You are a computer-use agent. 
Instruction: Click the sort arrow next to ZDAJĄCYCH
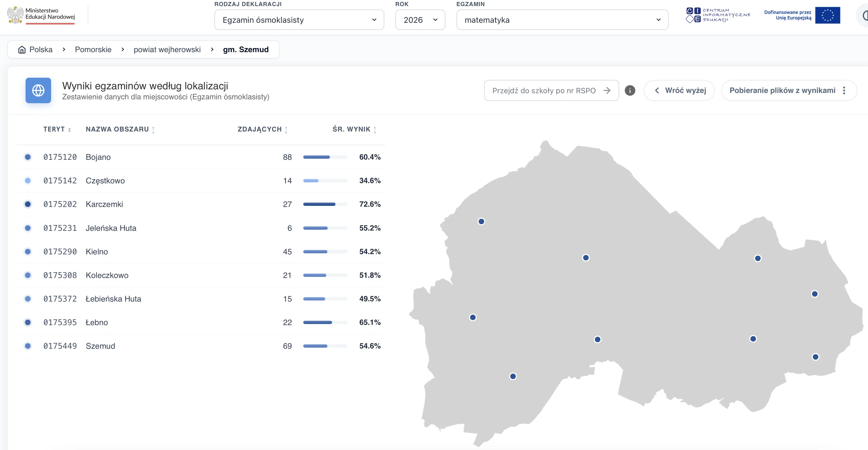point(286,130)
